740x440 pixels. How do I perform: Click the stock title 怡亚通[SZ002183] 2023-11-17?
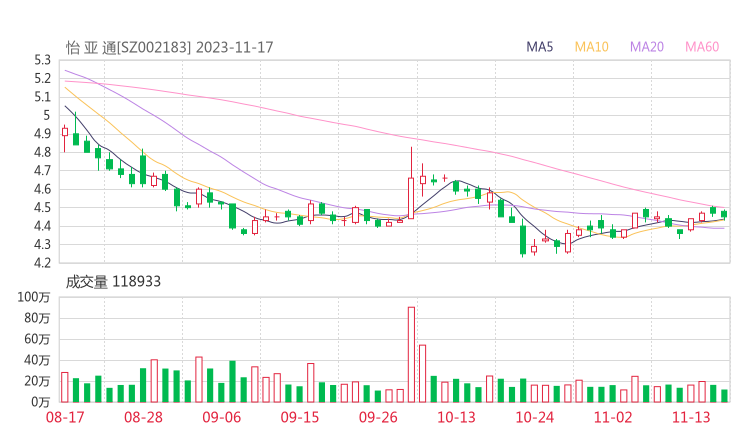coord(169,47)
